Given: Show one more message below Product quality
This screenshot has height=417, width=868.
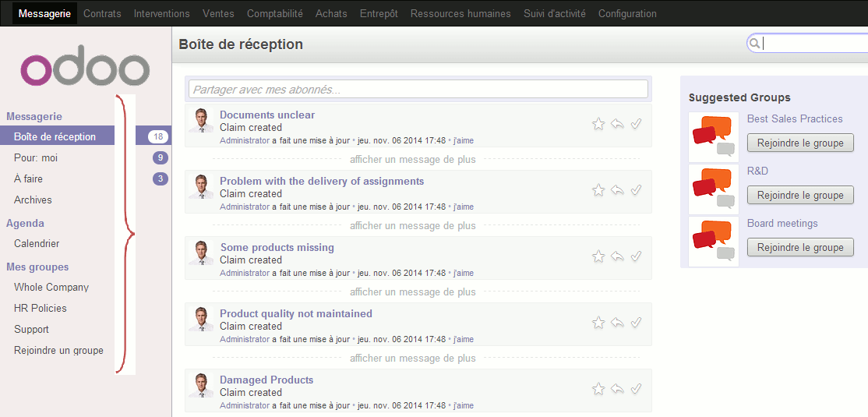Looking at the screenshot, I should coord(412,359).
